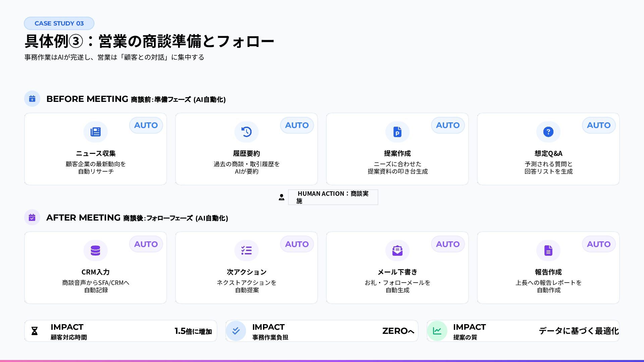644x362 pixels.
Task: Click the AUTO badge on ニュース収集 card
Action: (x=146, y=125)
